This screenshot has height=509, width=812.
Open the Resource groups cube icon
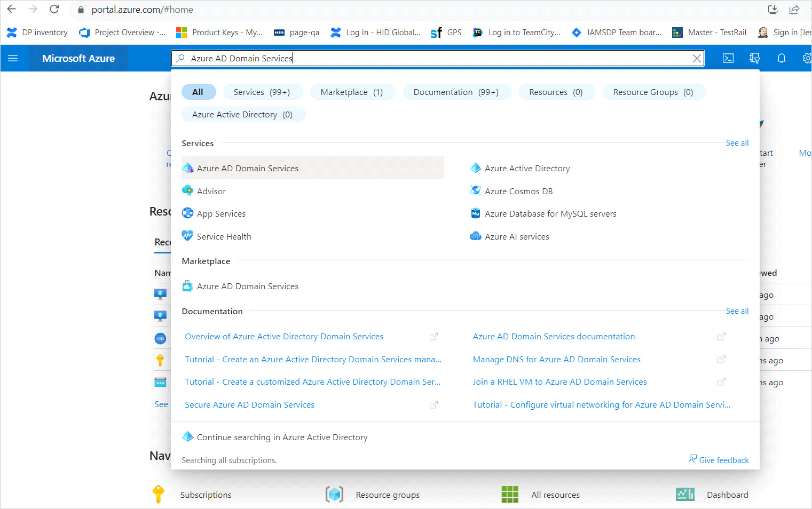(335, 495)
